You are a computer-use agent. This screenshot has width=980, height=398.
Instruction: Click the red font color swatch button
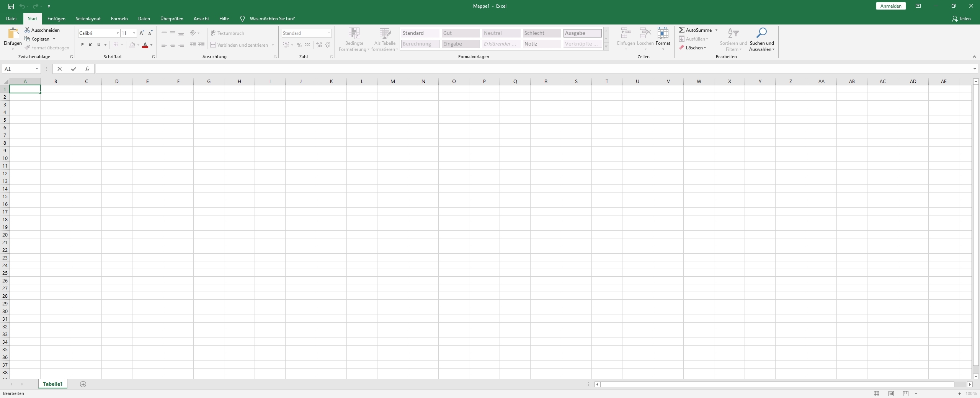[x=145, y=45]
